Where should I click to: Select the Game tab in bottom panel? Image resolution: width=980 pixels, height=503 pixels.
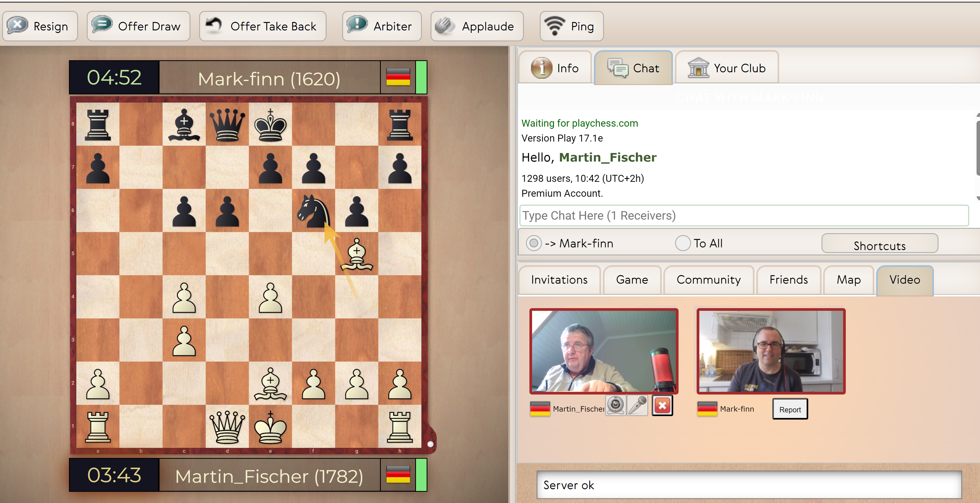click(x=631, y=279)
